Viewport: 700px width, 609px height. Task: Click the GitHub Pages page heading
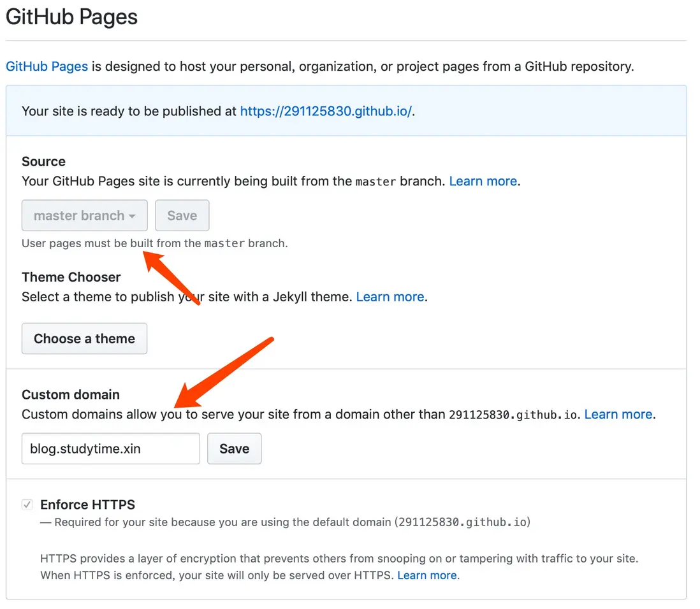coord(71,17)
